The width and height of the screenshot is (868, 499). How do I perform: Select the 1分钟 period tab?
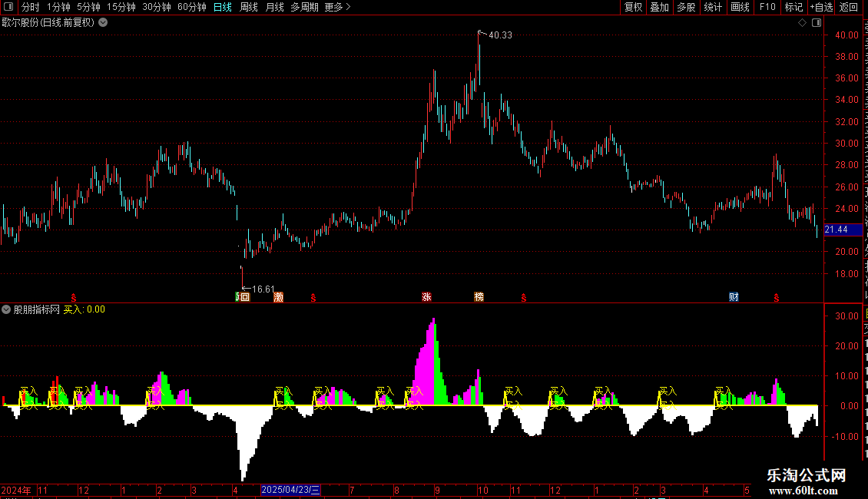58,7
